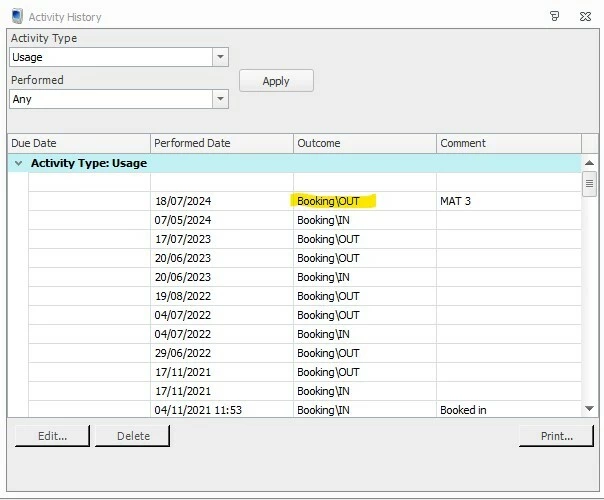Click the Edit... button
Screen dimensions: 604x500
(52, 436)
